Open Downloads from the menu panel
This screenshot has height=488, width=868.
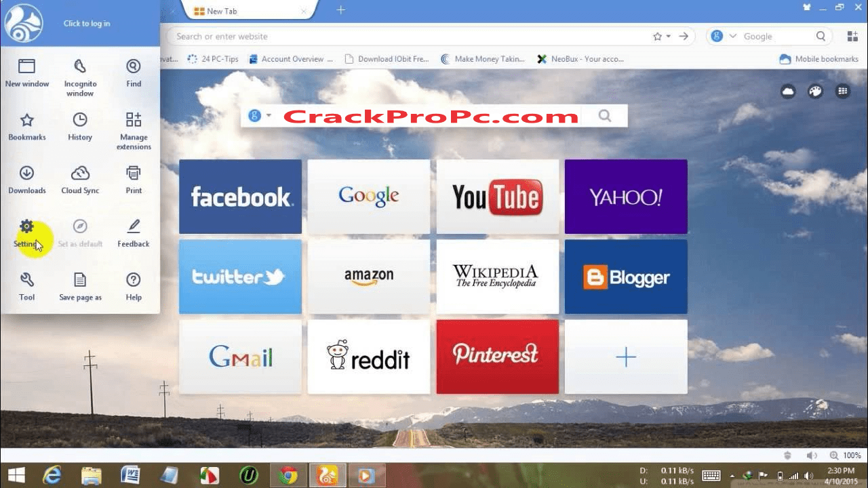pos(27,180)
